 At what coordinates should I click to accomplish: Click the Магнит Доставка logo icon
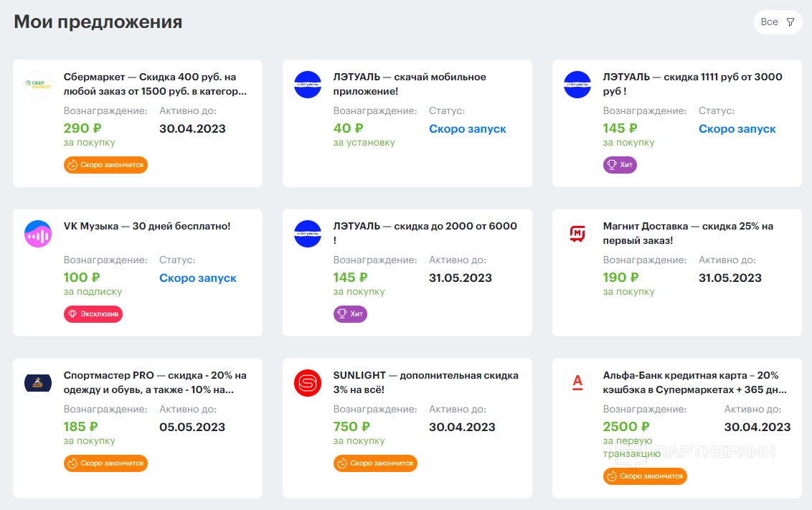pos(577,234)
